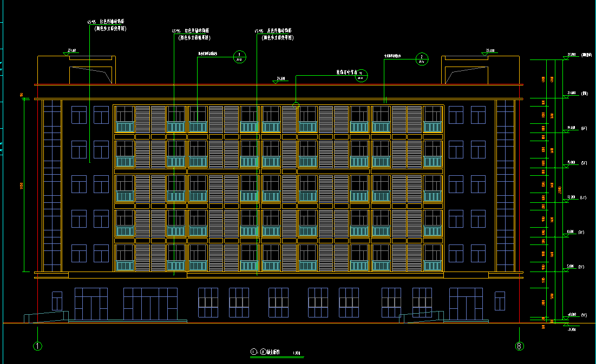Select detail callout circle numbered 3

(x=239, y=56)
